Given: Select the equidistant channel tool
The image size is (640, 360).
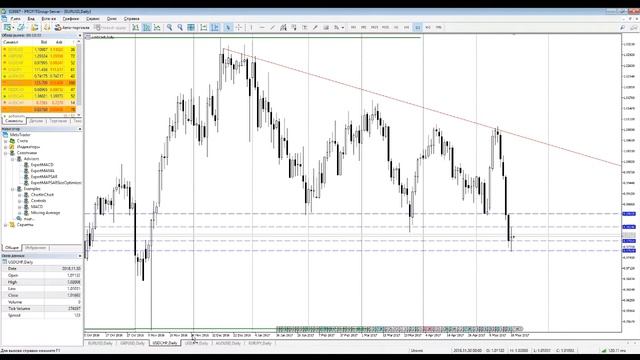Looking at the screenshot, I should (283, 27).
